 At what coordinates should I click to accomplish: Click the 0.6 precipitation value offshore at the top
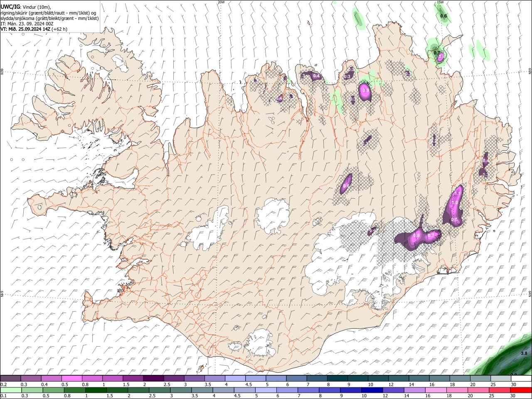(x=443, y=16)
